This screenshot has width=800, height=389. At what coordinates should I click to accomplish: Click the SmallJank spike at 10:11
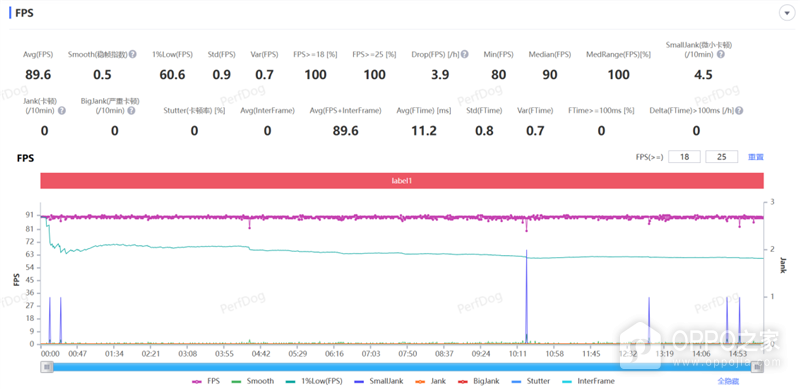point(527,296)
